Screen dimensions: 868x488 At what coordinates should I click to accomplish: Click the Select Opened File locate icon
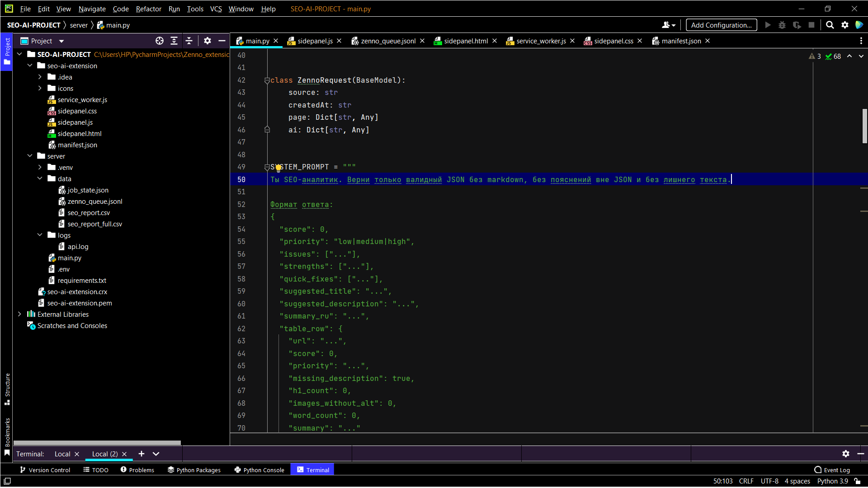pos(160,41)
